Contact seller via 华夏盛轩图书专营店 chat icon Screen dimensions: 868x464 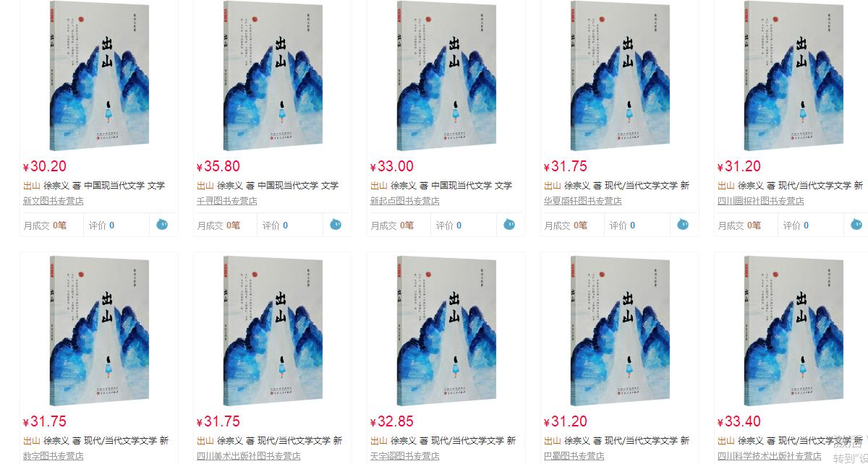[683, 225]
